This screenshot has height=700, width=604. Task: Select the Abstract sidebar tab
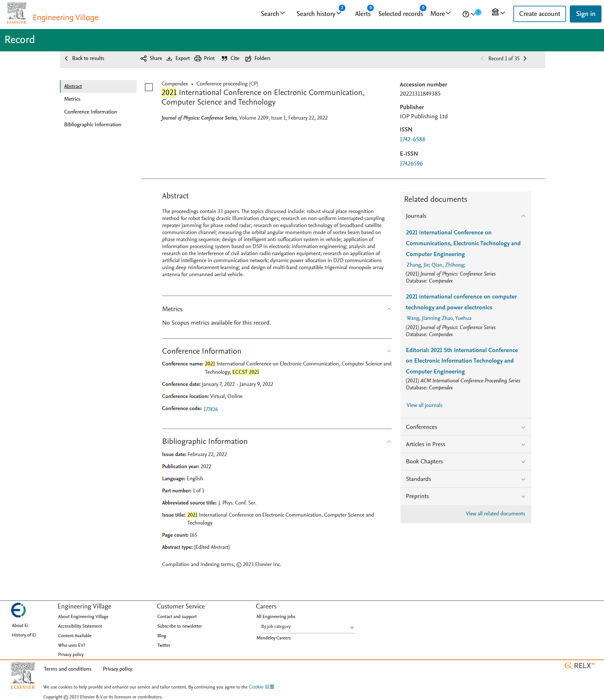coord(98,86)
